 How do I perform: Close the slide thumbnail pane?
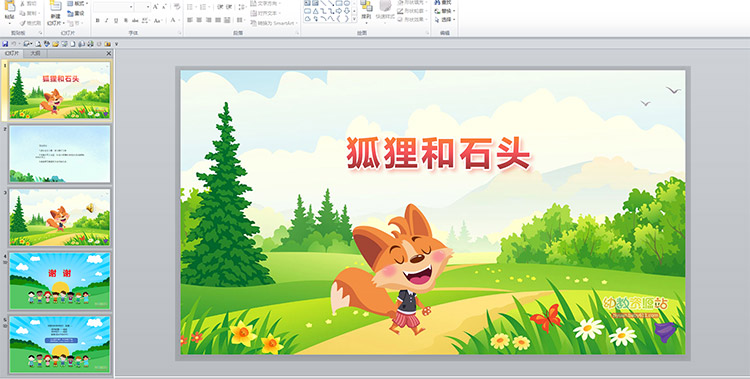pyautogui.click(x=109, y=54)
